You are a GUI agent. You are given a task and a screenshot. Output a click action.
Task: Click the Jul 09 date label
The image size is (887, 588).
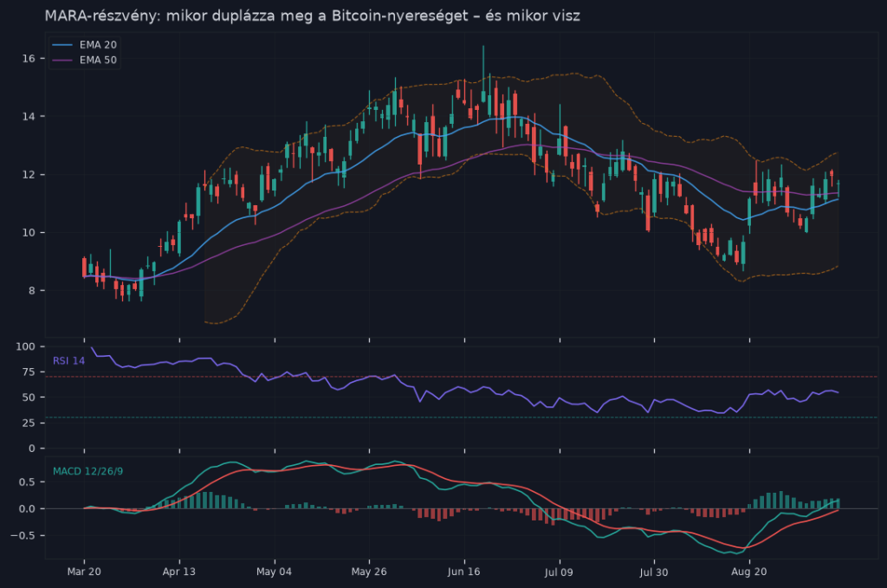(x=560, y=572)
